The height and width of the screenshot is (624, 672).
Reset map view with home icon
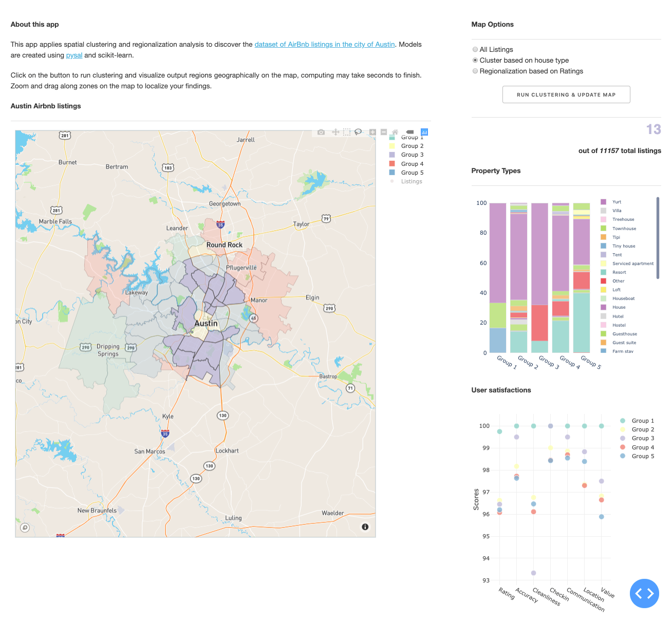[x=395, y=132]
